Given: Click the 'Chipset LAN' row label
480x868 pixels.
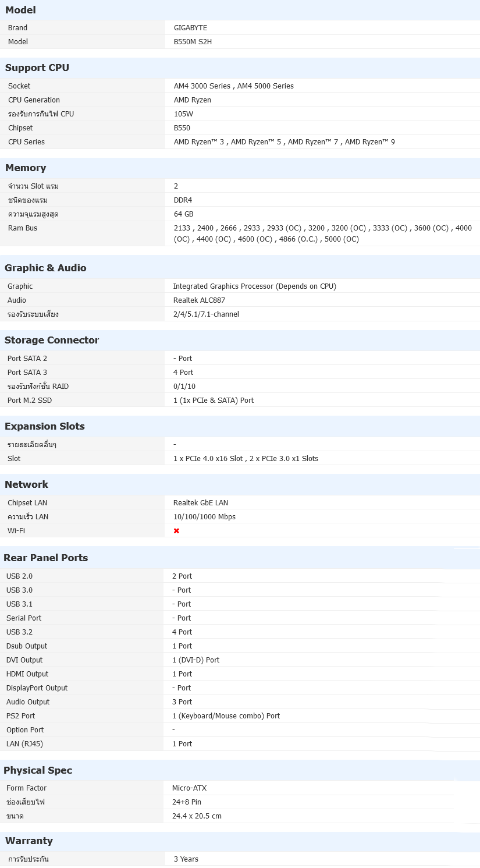Looking at the screenshot, I should tap(27, 503).
